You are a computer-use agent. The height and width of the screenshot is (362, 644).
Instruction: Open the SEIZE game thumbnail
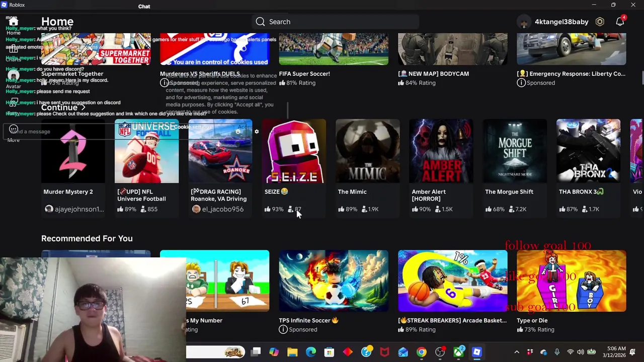(294, 151)
